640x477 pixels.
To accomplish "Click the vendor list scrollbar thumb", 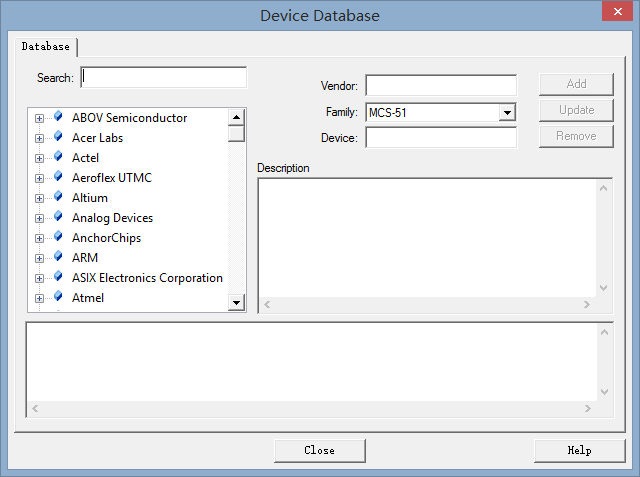I will tap(236, 133).
